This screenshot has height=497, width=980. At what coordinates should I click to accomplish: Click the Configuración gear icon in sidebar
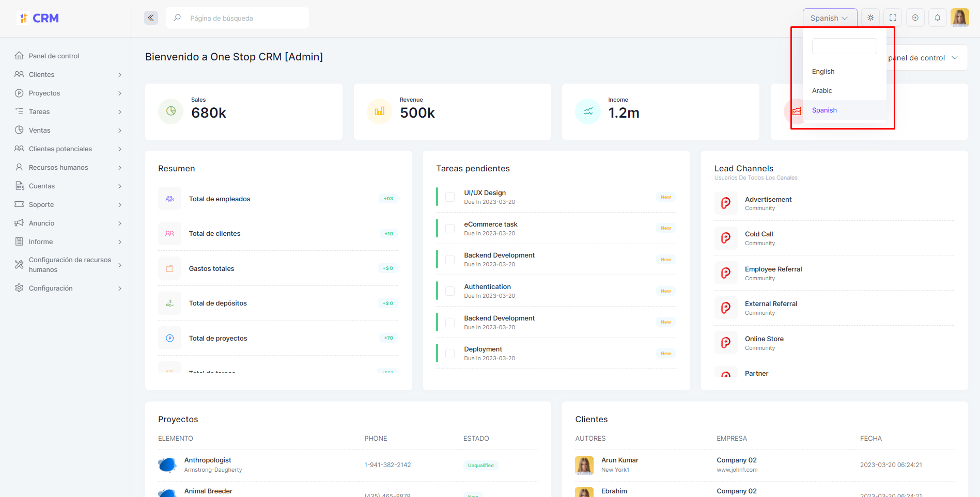click(19, 287)
